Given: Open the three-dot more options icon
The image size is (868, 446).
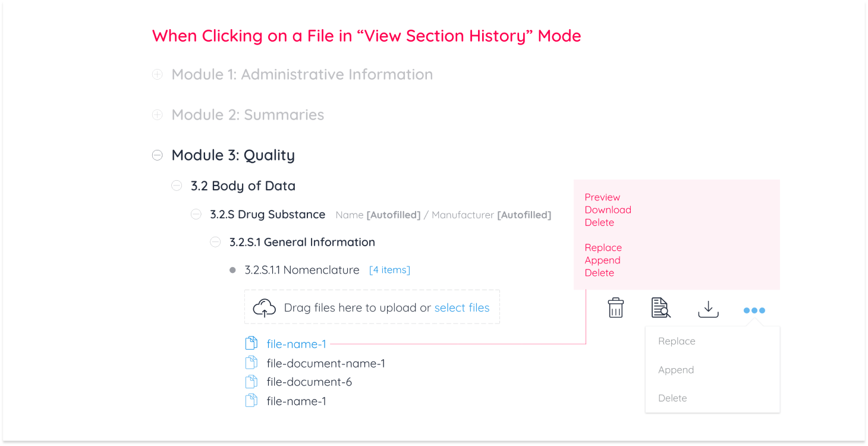Looking at the screenshot, I should pos(753,309).
